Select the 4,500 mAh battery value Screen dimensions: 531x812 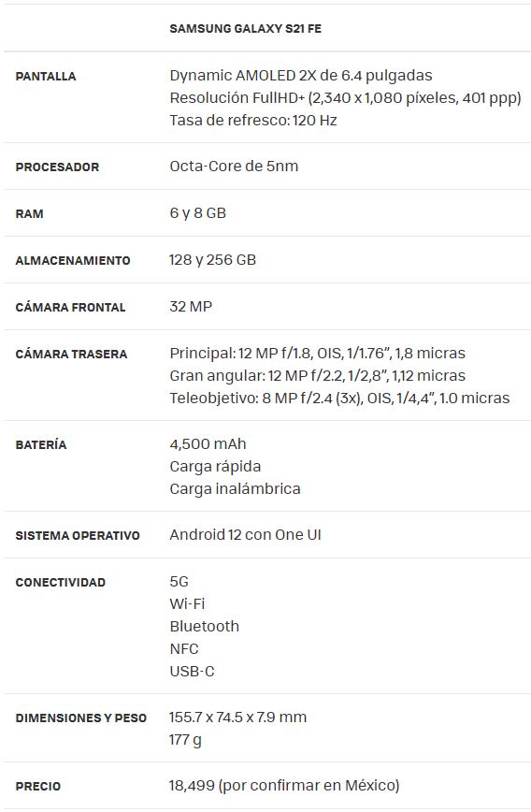click(x=208, y=443)
